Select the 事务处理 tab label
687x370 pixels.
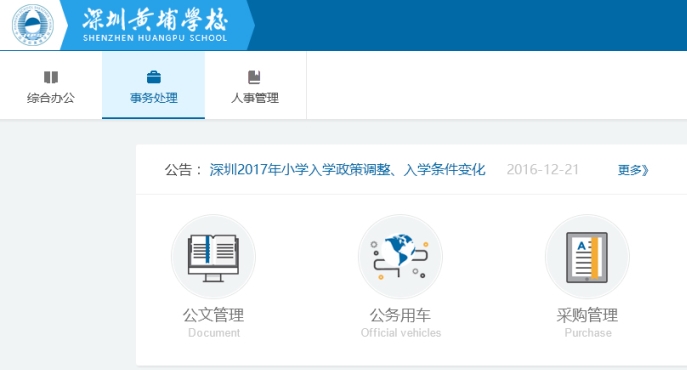pyautogui.click(x=154, y=98)
